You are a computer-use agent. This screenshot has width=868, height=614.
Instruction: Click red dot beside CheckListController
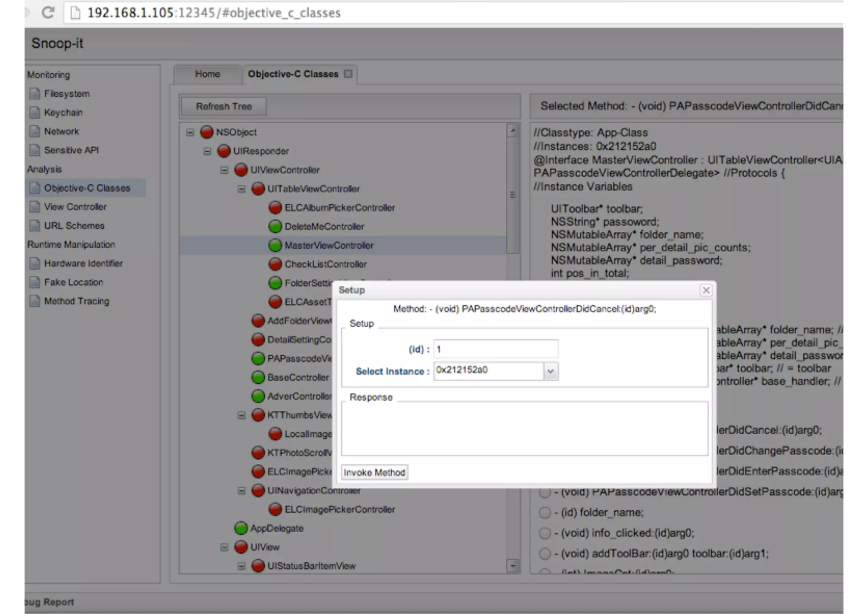pyautogui.click(x=275, y=264)
